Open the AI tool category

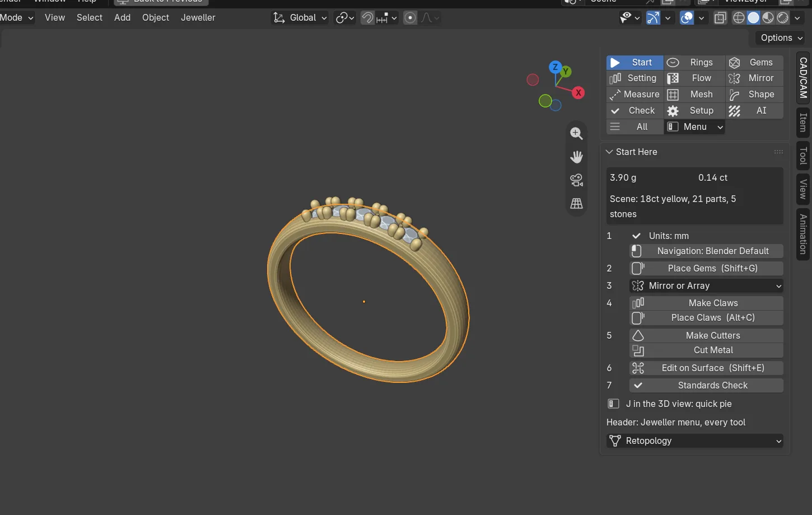pyautogui.click(x=754, y=111)
